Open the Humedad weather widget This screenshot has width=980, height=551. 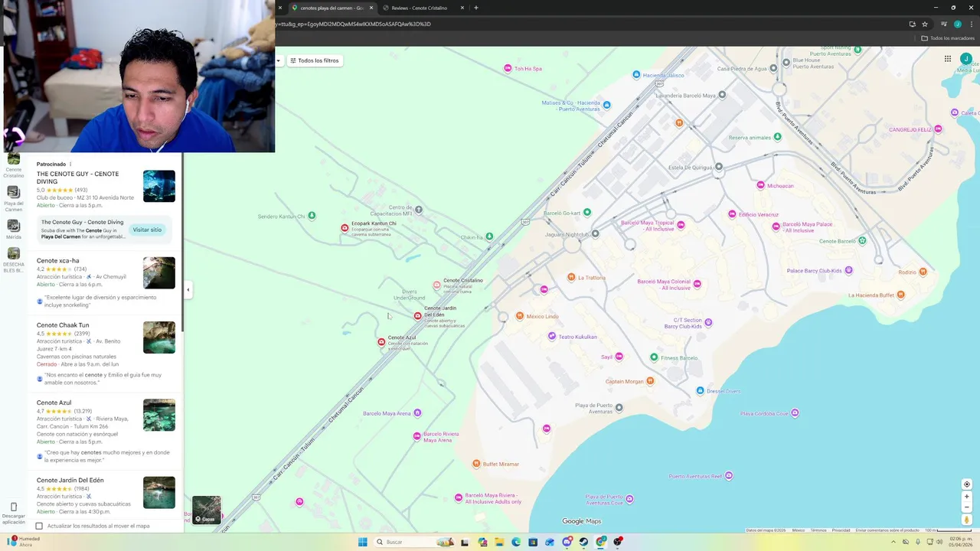tap(24, 541)
